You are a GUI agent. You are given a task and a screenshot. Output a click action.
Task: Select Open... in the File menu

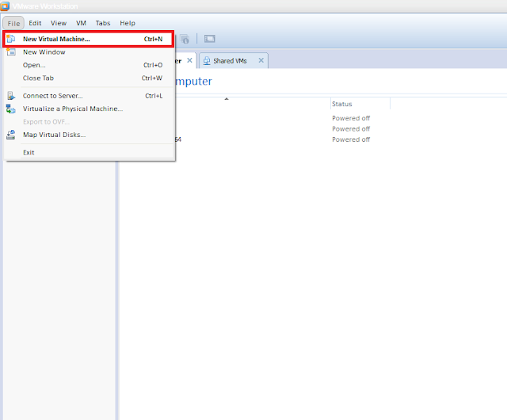pyautogui.click(x=89, y=65)
